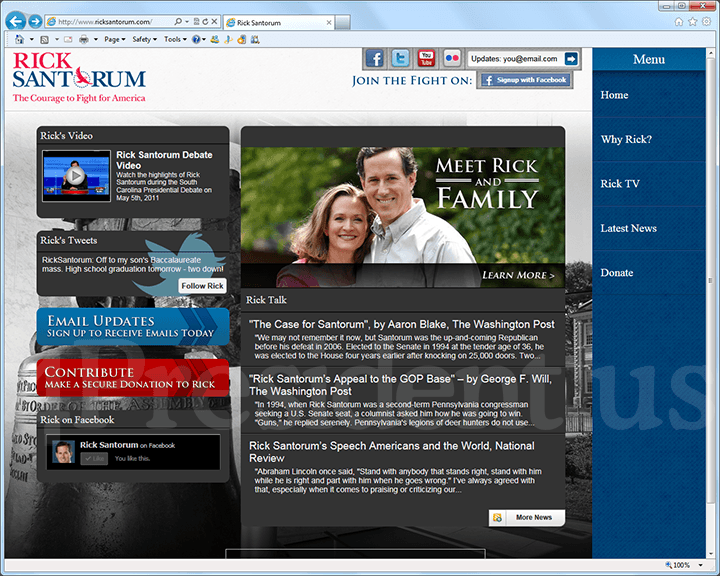Go back with the browser Back arrow
The image size is (720, 576).
point(16,21)
